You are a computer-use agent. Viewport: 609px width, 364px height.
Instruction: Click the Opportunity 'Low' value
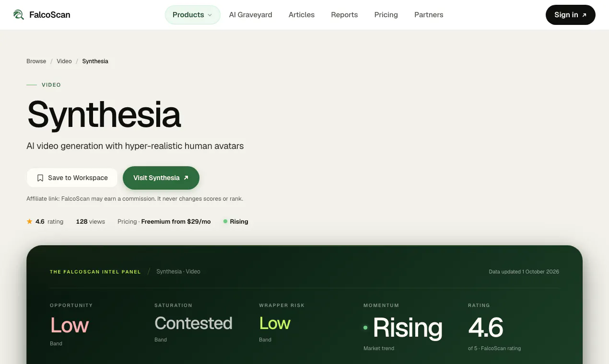click(70, 326)
